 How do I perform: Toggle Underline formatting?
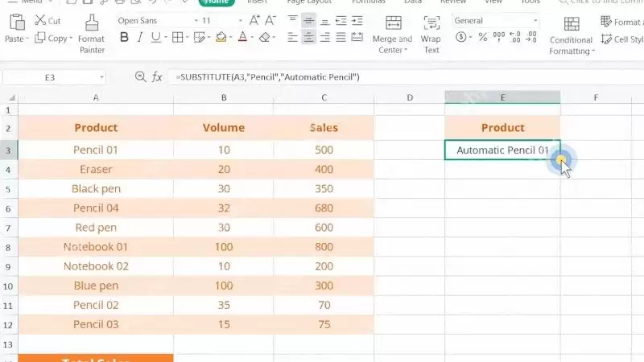pos(155,38)
